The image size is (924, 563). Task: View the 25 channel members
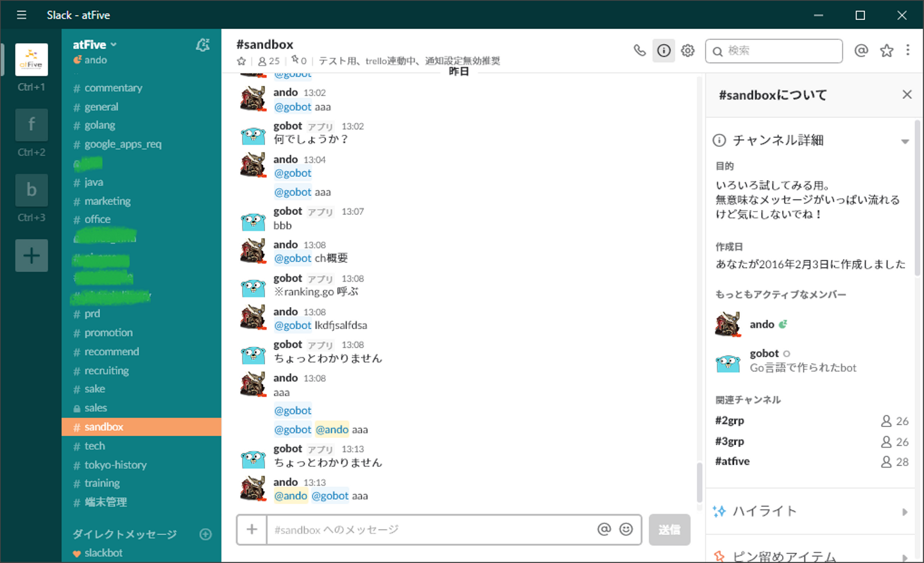coord(269,61)
